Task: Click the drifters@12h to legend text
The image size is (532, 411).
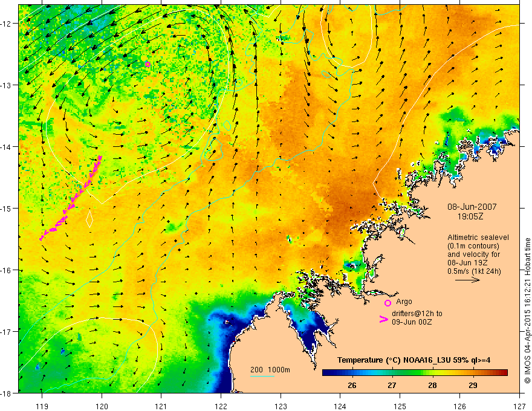Action: click(417, 313)
